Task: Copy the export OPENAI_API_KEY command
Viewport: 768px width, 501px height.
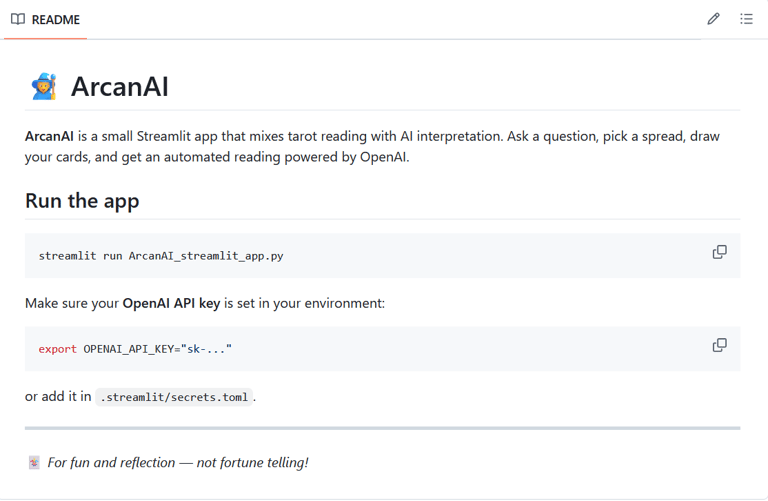Action: [719, 345]
